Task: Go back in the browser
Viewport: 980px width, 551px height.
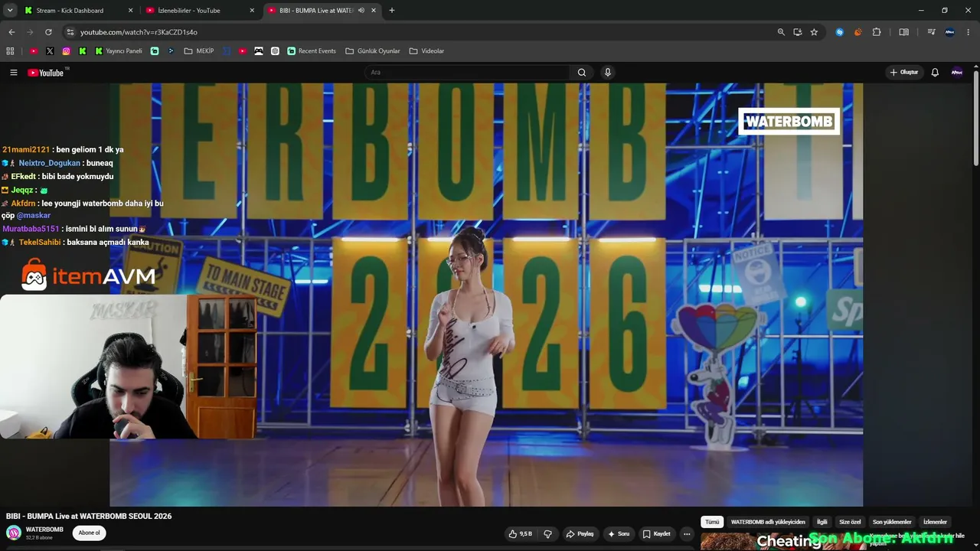Action: [11, 32]
